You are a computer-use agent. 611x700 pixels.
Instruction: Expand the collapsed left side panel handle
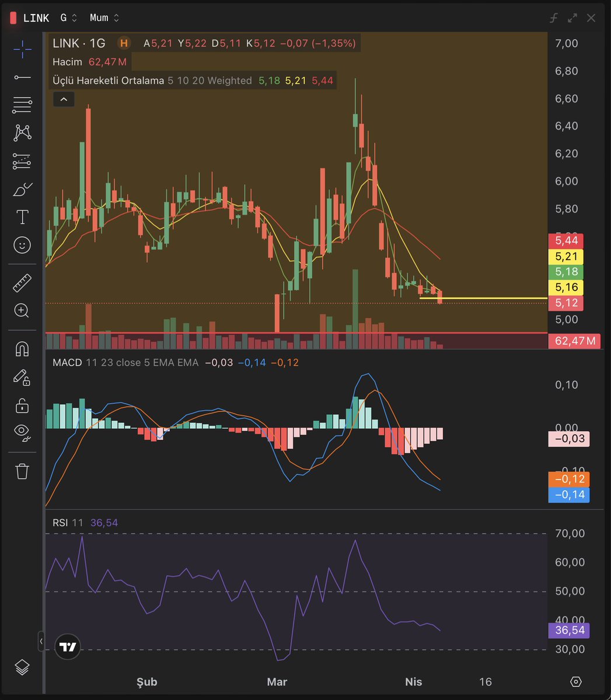click(x=41, y=642)
